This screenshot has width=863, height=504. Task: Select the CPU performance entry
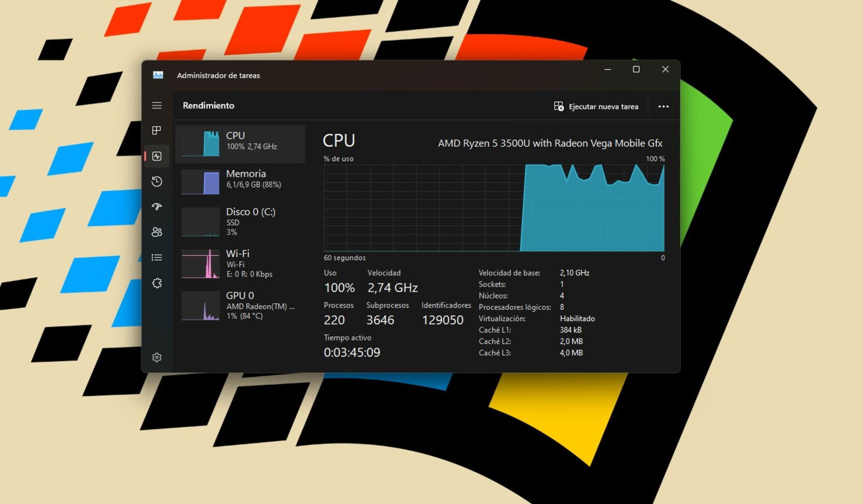point(240,144)
